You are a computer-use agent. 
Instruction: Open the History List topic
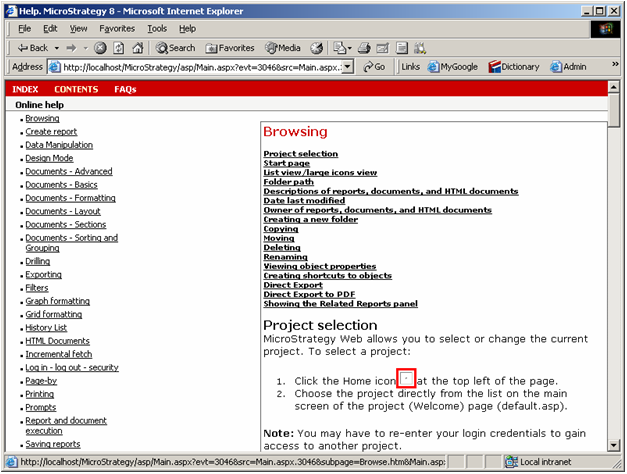[x=46, y=328]
